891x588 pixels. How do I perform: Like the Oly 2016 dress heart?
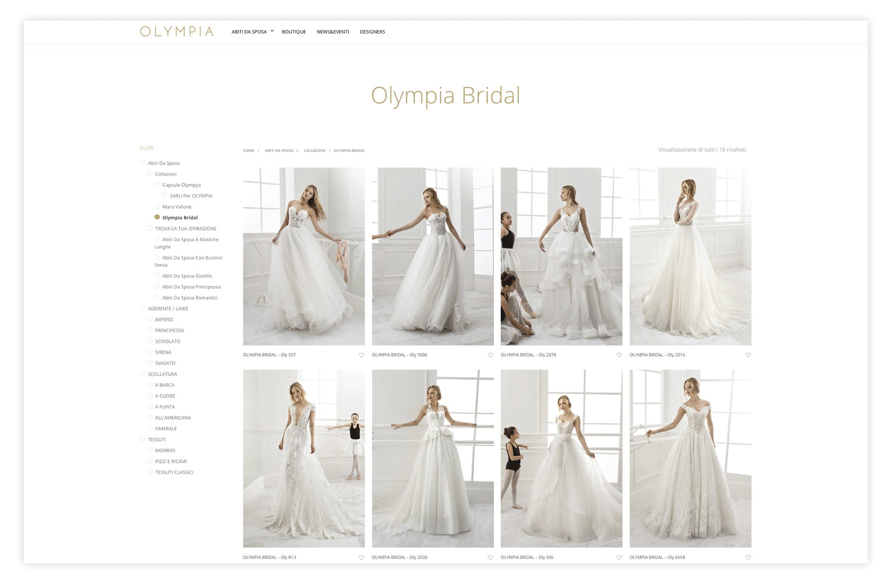[748, 355]
